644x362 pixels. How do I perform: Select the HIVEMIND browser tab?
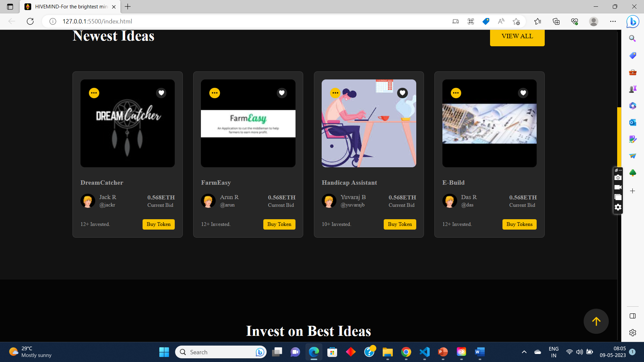pos(71,7)
